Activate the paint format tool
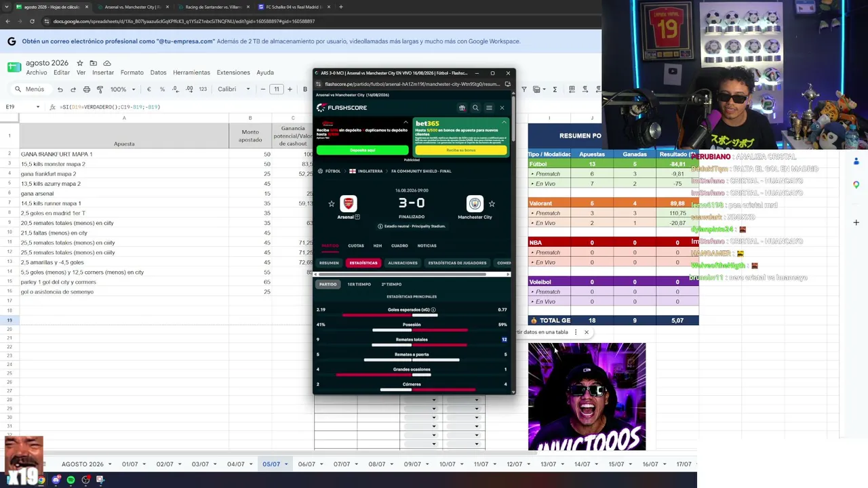This screenshot has height=488, width=868. 100,89
